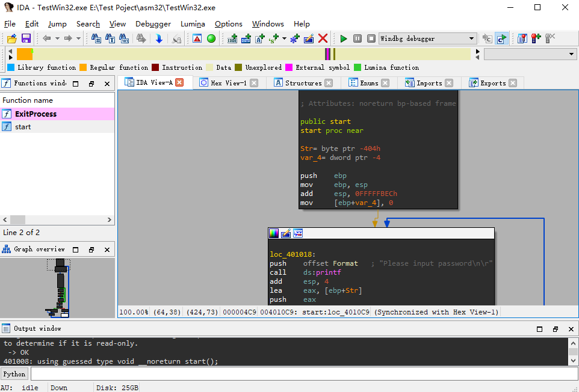Expand dropdown next to green 's' icon

pos(284,38)
